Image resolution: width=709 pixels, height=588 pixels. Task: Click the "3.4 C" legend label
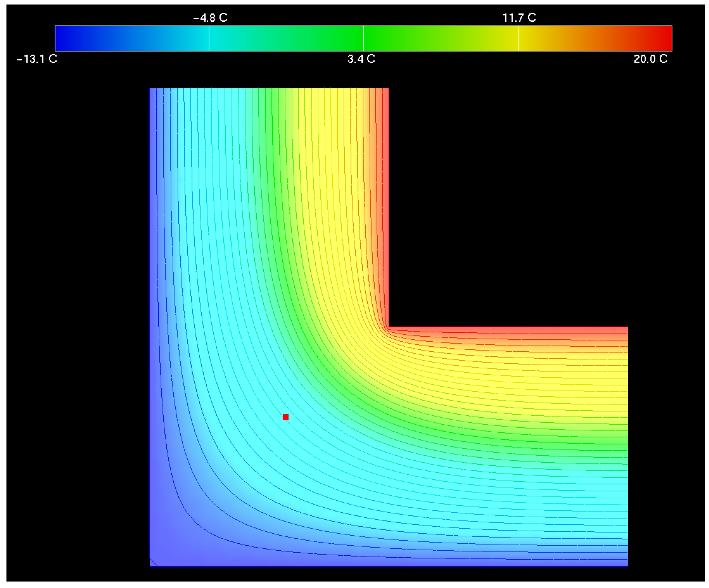tap(361, 59)
